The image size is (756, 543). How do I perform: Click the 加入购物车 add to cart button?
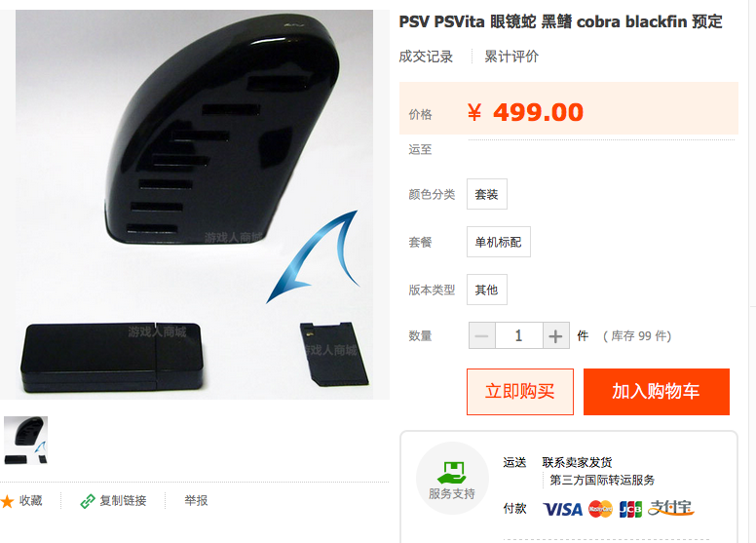coord(657,392)
